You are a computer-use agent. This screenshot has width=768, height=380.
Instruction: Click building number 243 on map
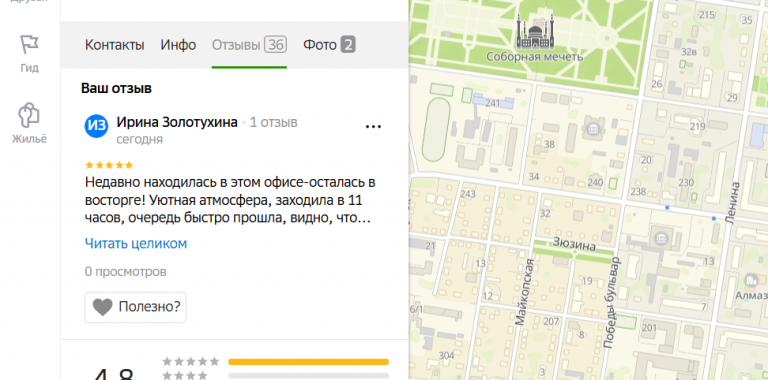(468, 194)
